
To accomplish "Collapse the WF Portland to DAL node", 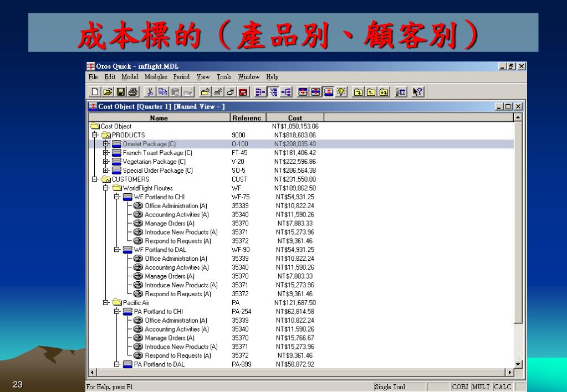I will click(117, 249).
